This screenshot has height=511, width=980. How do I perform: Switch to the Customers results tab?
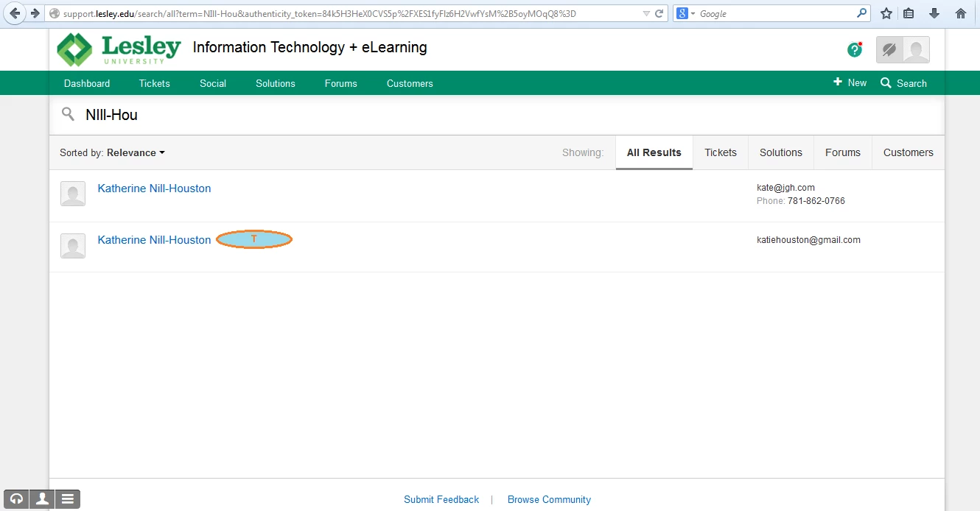(x=909, y=152)
